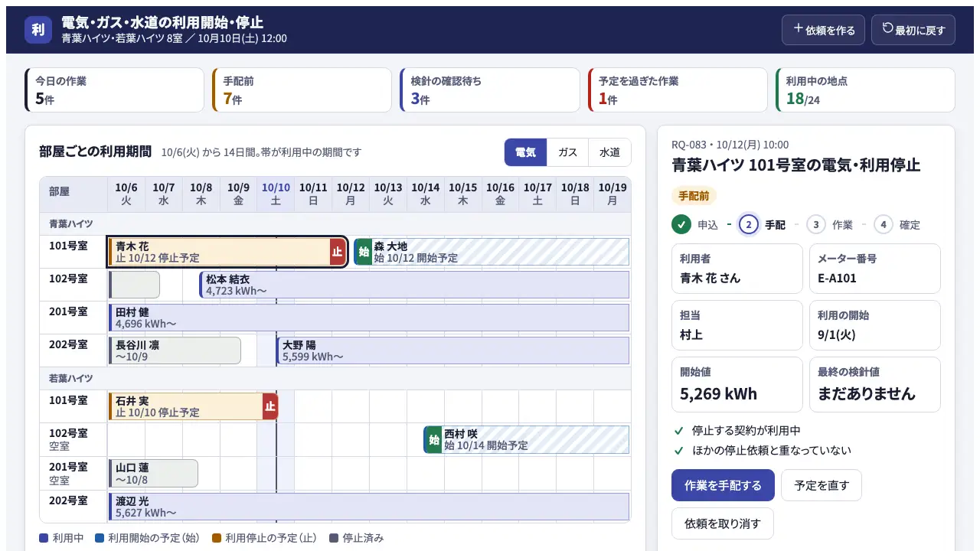Image resolution: width=980 pixels, height=551 pixels.
Task: Click the reset arrow icon on 最初に戻す
Action: (x=888, y=29)
